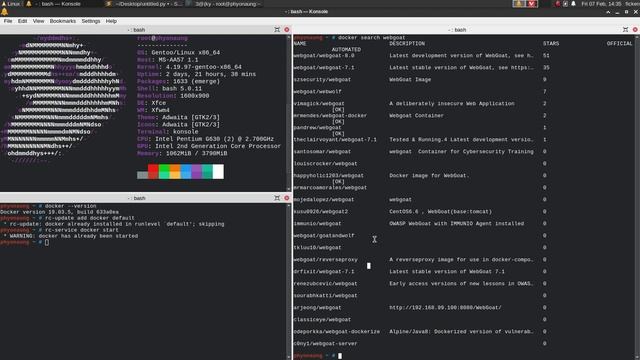Close the docker search bash pane

coord(635,29)
